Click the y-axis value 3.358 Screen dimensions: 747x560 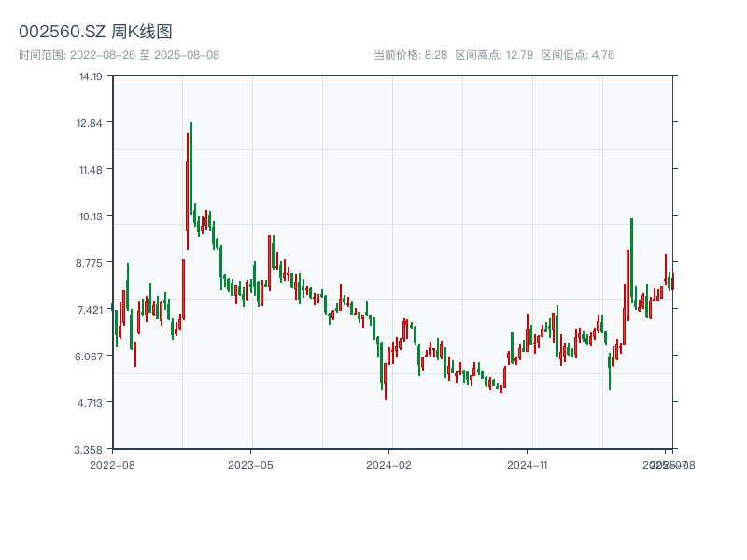tap(88, 450)
